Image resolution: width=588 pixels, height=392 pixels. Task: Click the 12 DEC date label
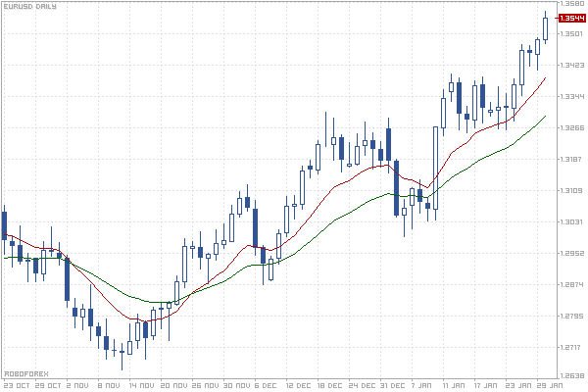pyautogui.click(x=299, y=385)
